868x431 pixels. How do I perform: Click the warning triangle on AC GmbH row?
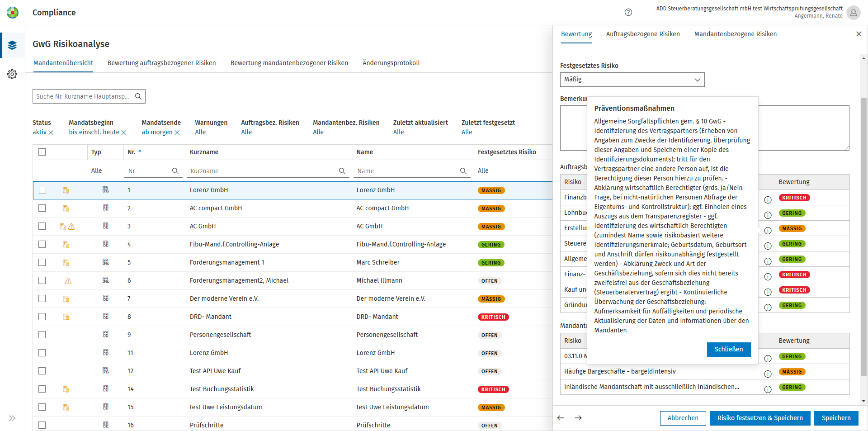71,227
